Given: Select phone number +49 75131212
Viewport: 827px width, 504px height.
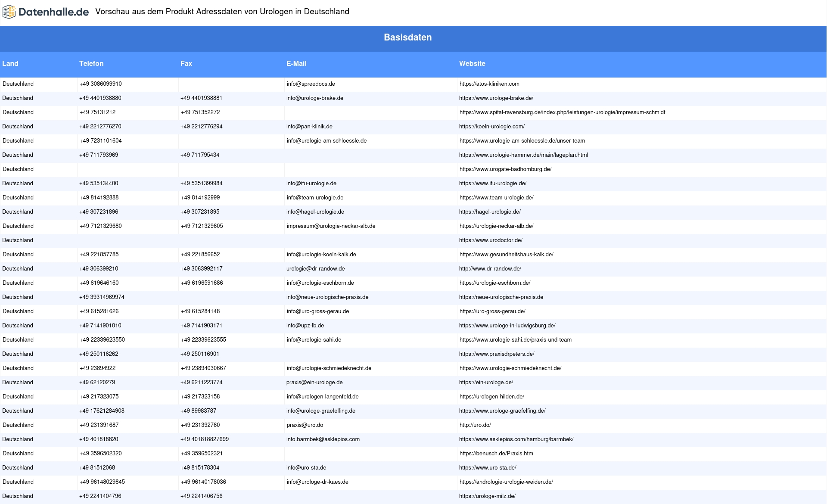Looking at the screenshot, I should click(98, 112).
